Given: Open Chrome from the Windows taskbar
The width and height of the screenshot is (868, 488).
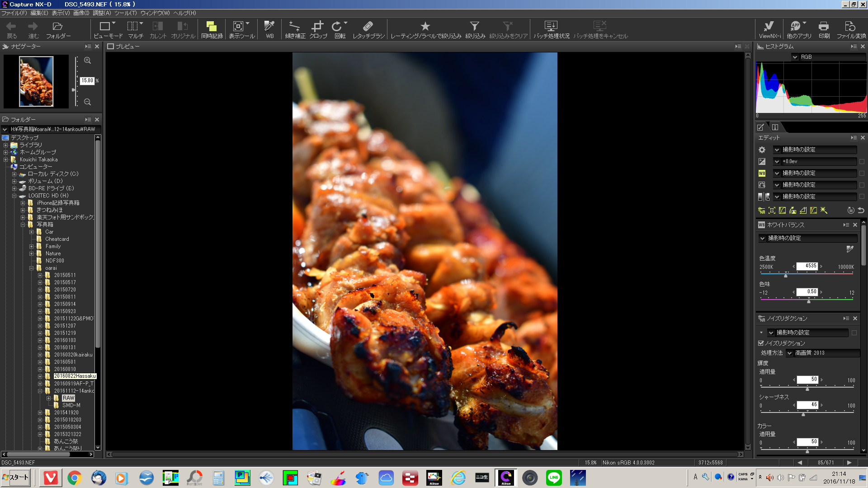Looking at the screenshot, I should pyautogui.click(x=75, y=478).
